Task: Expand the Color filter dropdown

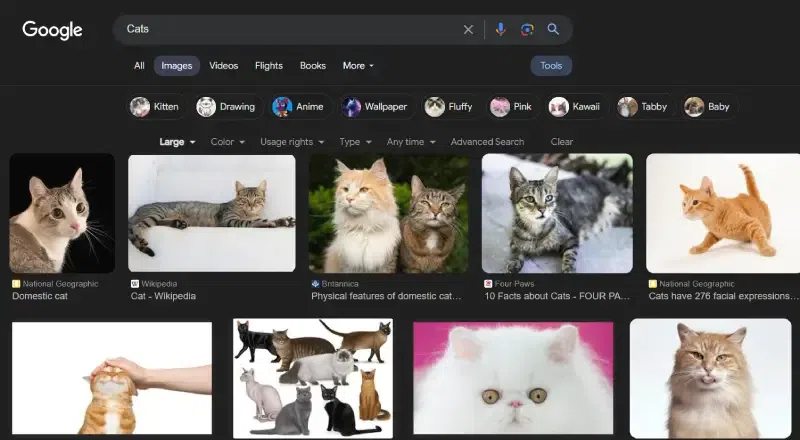Action: (x=228, y=142)
